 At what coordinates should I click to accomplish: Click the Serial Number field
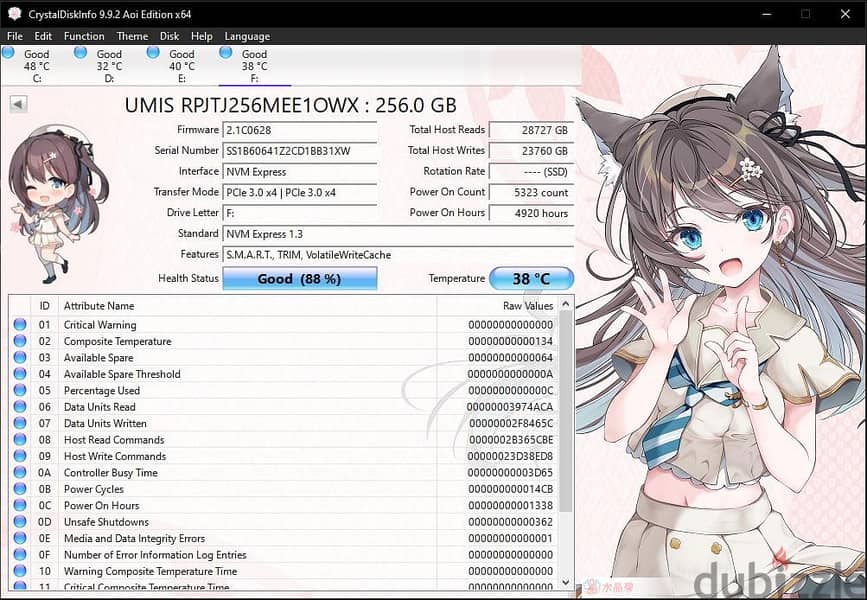pos(300,151)
